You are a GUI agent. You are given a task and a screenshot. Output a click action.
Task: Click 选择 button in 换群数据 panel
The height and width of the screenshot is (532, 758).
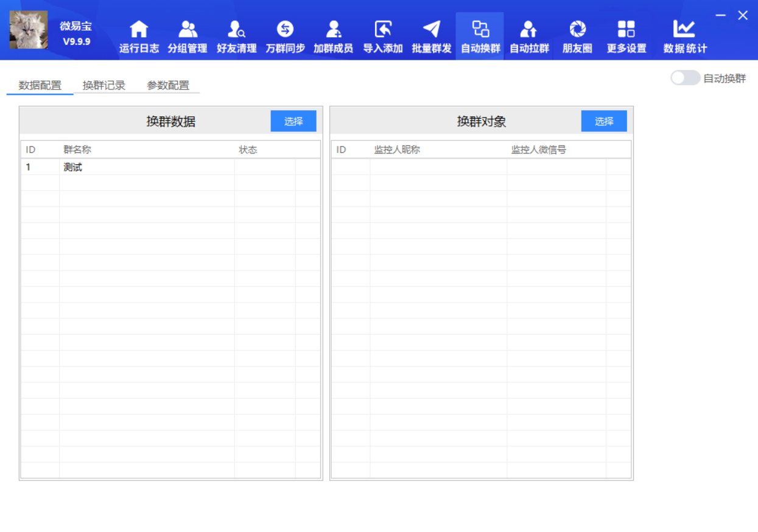pyautogui.click(x=293, y=121)
